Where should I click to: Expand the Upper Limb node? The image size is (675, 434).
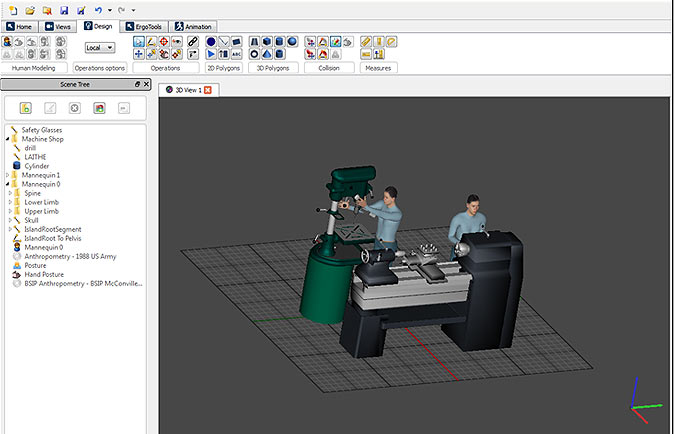[9, 211]
